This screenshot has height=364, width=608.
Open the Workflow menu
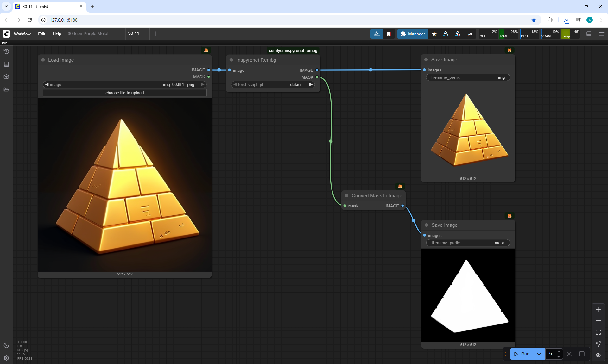pos(22,34)
